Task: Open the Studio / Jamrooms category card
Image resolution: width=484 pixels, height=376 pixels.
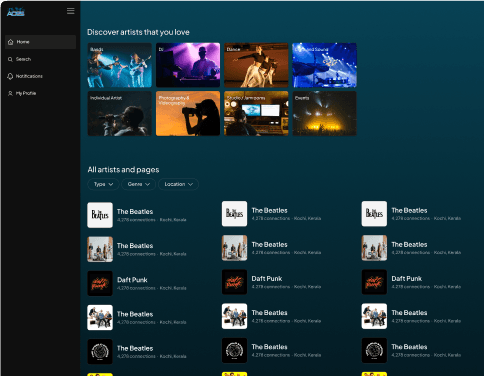Action: tap(256, 114)
